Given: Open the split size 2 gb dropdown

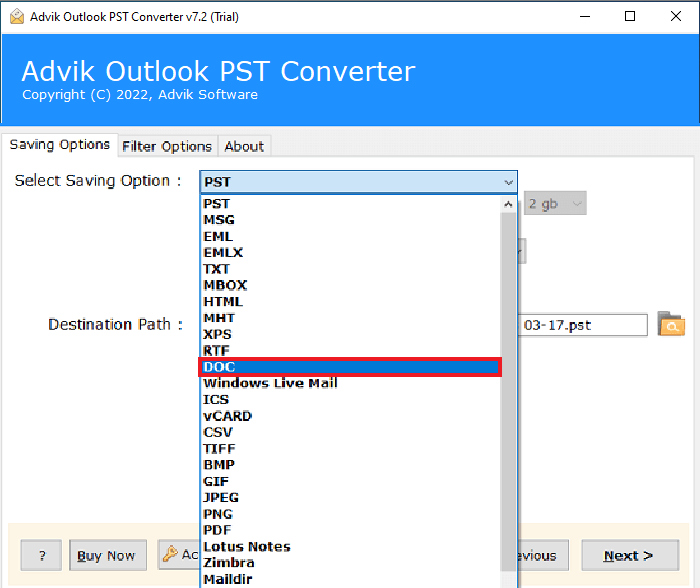Looking at the screenshot, I should (555, 204).
